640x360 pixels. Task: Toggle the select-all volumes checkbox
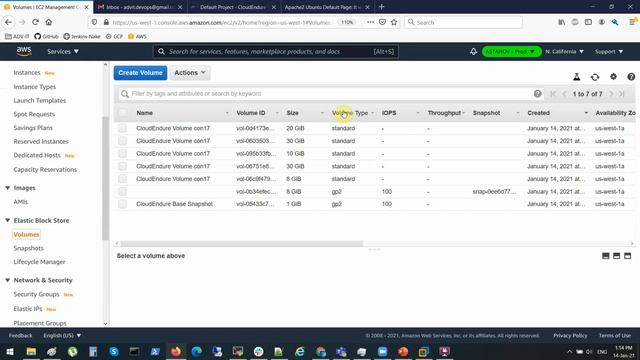pos(122,113)
